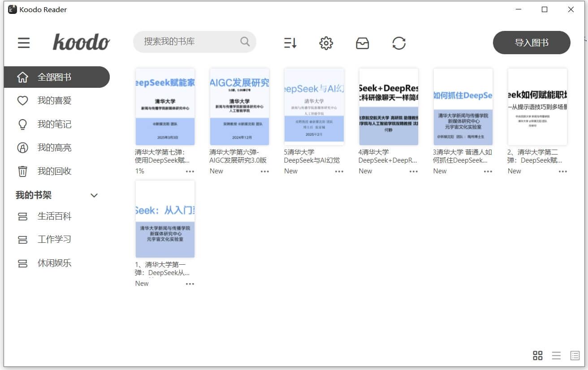This screenshot has width=588, height=370.
Task: Sync the library with the refresh icon
Action: pyautogui.click(x=398, y=43)
